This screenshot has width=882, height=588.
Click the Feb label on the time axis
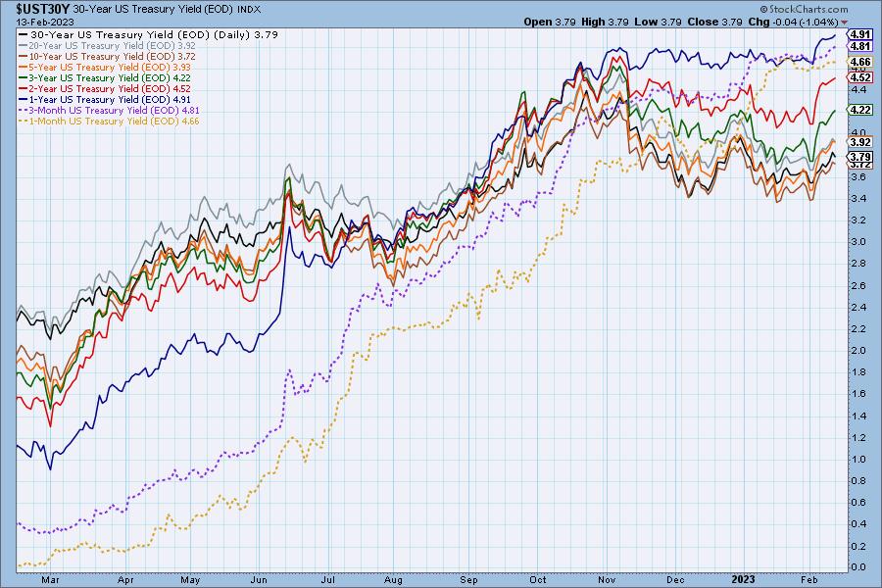coord(809,580)
